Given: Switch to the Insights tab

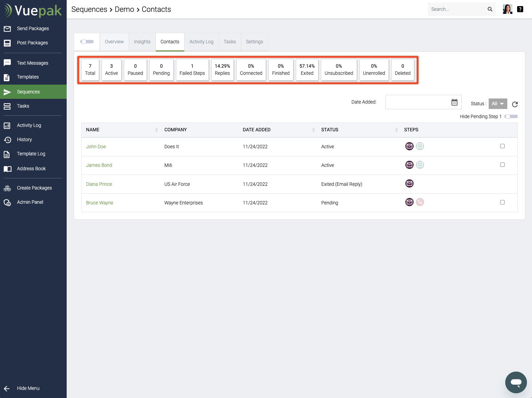Looking at the screenshot, I should [142, 42].
